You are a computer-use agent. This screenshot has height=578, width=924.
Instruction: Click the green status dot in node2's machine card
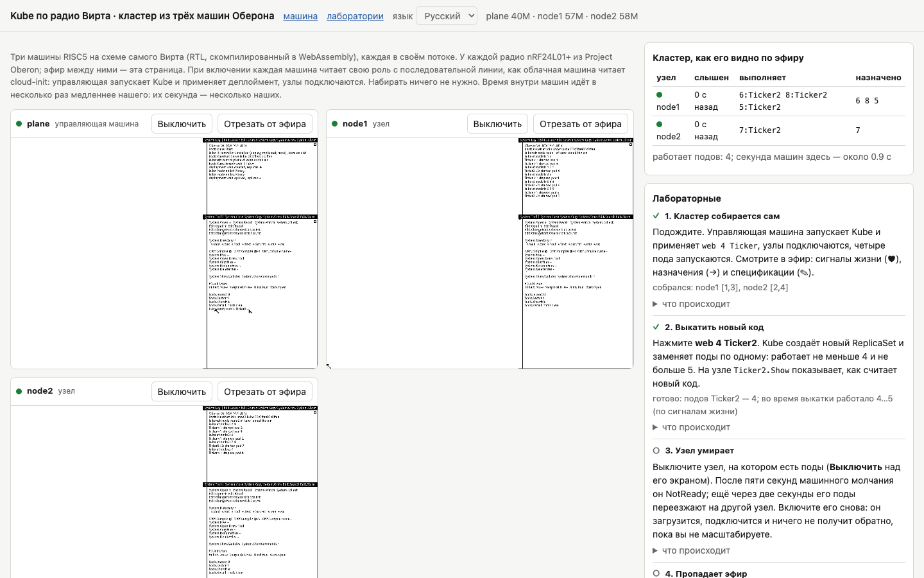point(19,391)
